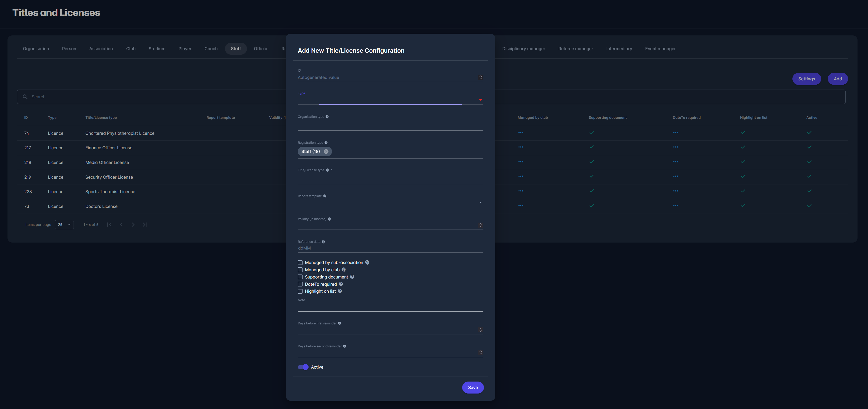This screenshot has height=409, width=868.
Task: Click help icon beside Organization type
Action: [327, 117]
